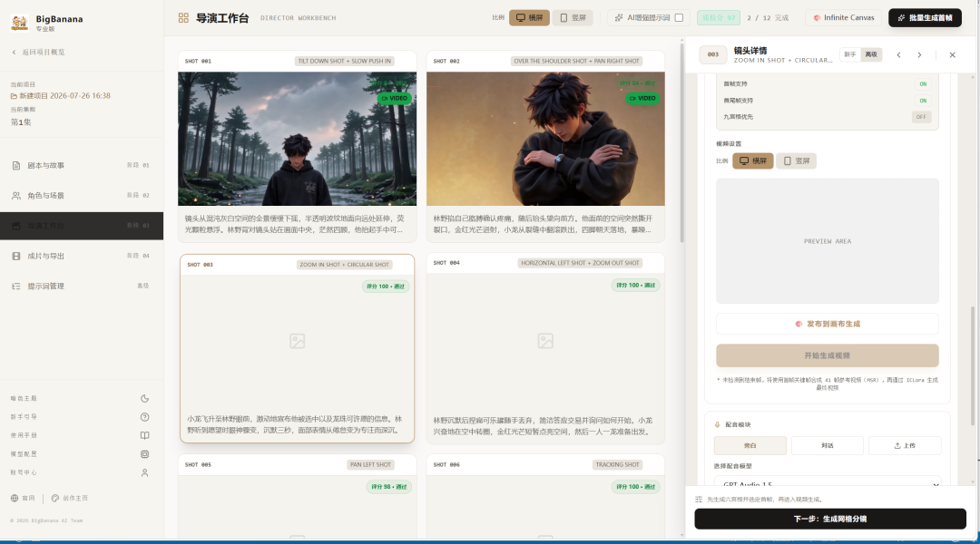
Task: Click the TRACKING SHOT tag on SHOT 006
Action: click(618, 465)
